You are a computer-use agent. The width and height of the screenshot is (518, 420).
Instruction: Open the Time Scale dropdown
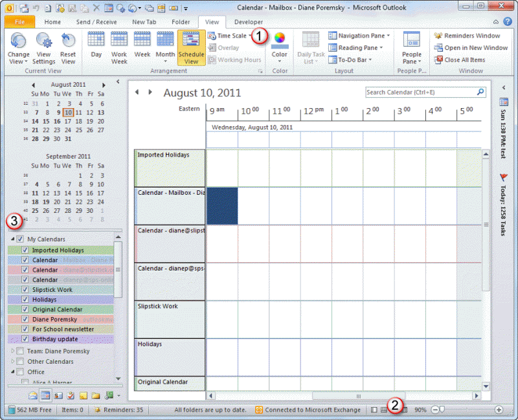pos(230,36)
